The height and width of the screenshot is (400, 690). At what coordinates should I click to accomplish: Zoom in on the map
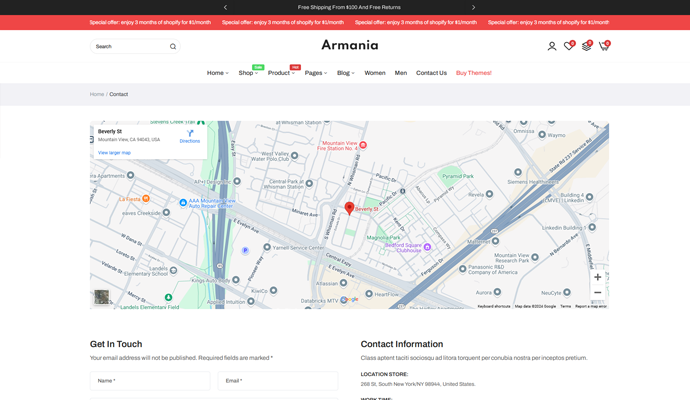[x=597, y=277]
